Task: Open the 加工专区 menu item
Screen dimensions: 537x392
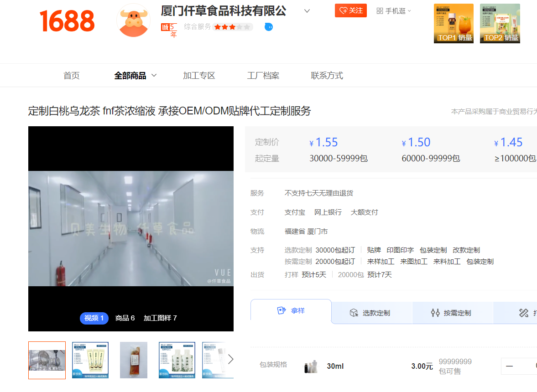Action: [199, 76]
